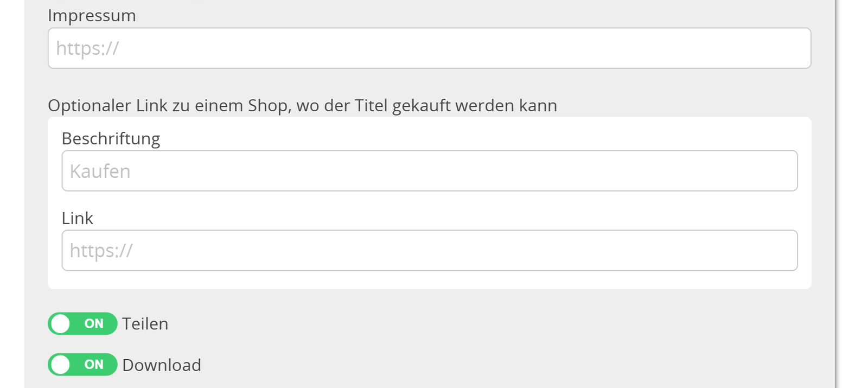Click the Impressum heading label
Viewport: 868px width, 388px height.
pos(92,16)
